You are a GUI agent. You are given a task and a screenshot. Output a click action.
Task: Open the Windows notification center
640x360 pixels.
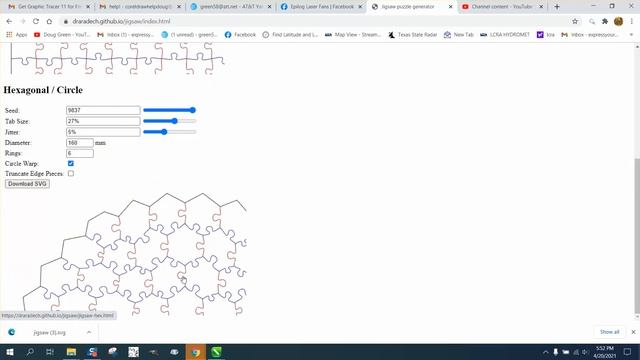627,352
